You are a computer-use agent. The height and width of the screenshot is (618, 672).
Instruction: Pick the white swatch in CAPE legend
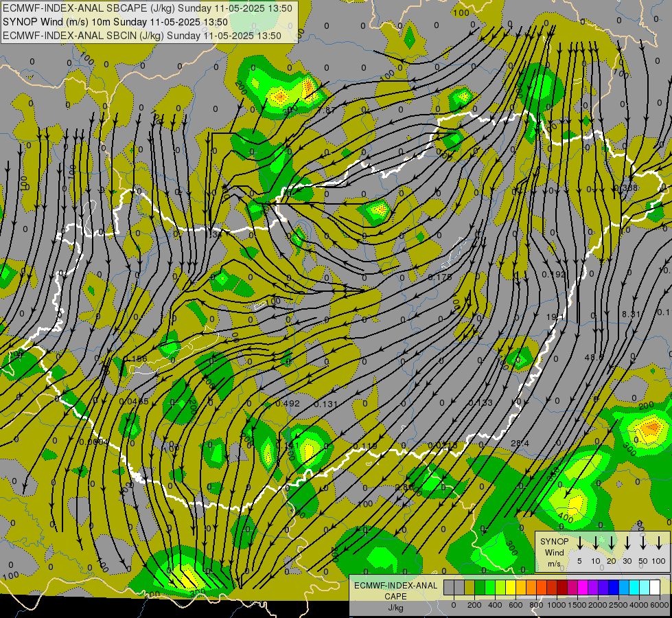coord(655,587)
